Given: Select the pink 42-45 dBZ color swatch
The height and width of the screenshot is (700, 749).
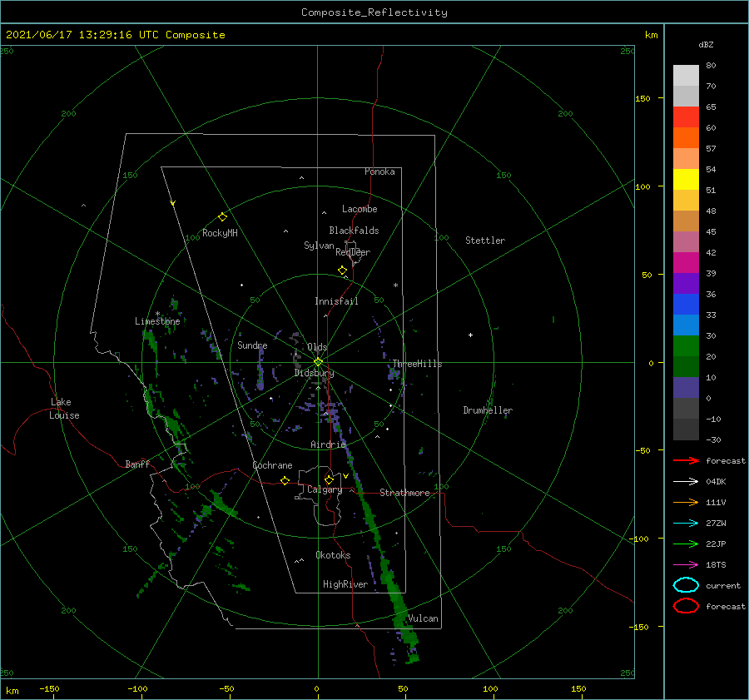Looking at the screenshot, I should click(x=686, y=242).
